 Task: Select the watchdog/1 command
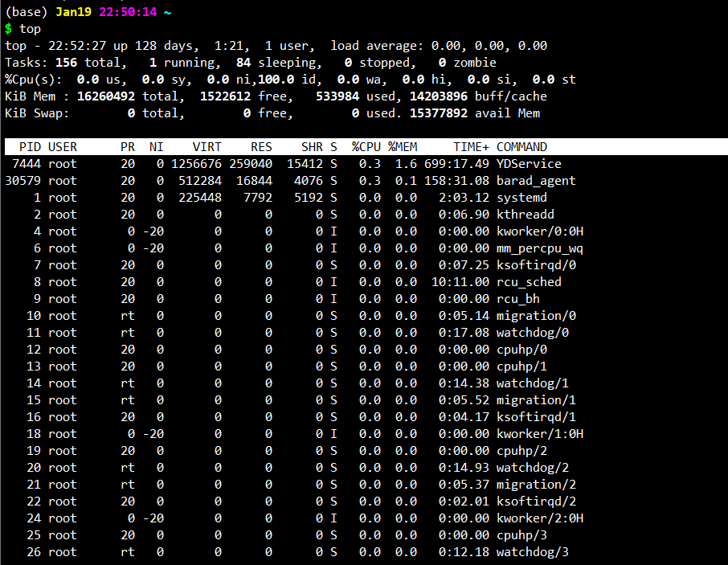coord(532,383)
